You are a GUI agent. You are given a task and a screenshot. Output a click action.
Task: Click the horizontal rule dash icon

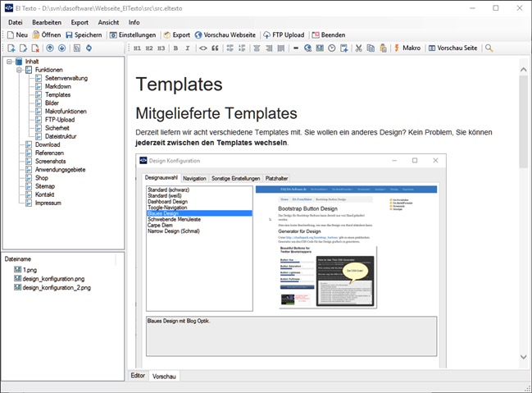(296, 48)
